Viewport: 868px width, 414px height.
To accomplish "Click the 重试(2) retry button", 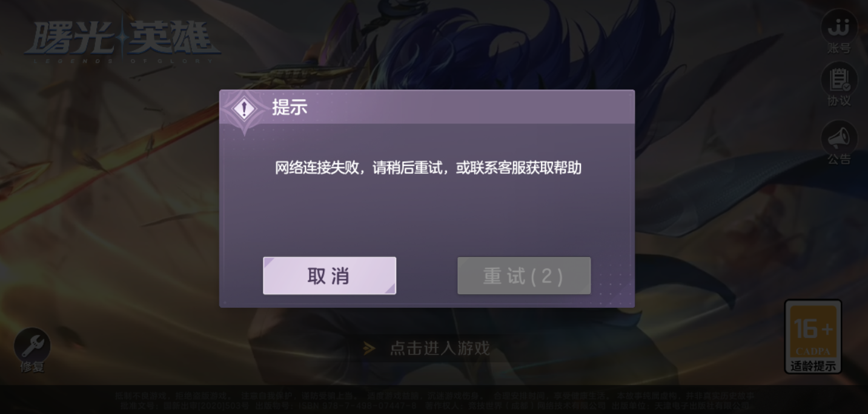I will pyautogui.click(x=524, y=276).
